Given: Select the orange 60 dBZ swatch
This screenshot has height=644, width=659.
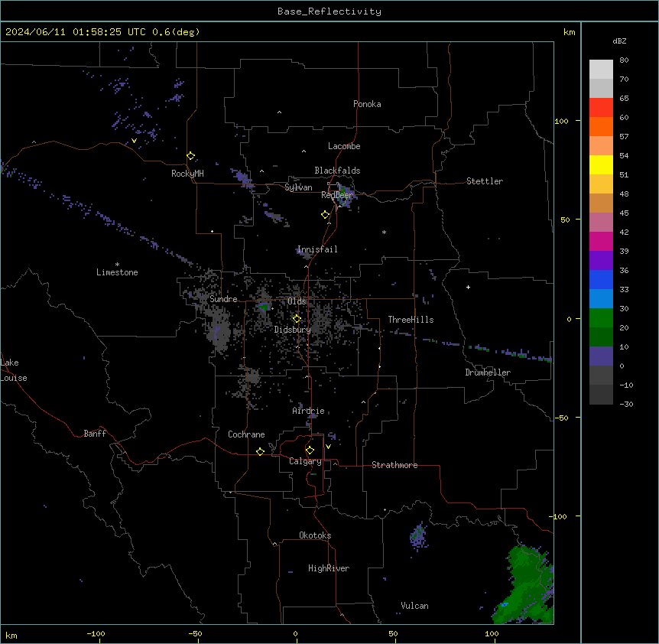Looking at the screenshot, I should click(601, 126).
